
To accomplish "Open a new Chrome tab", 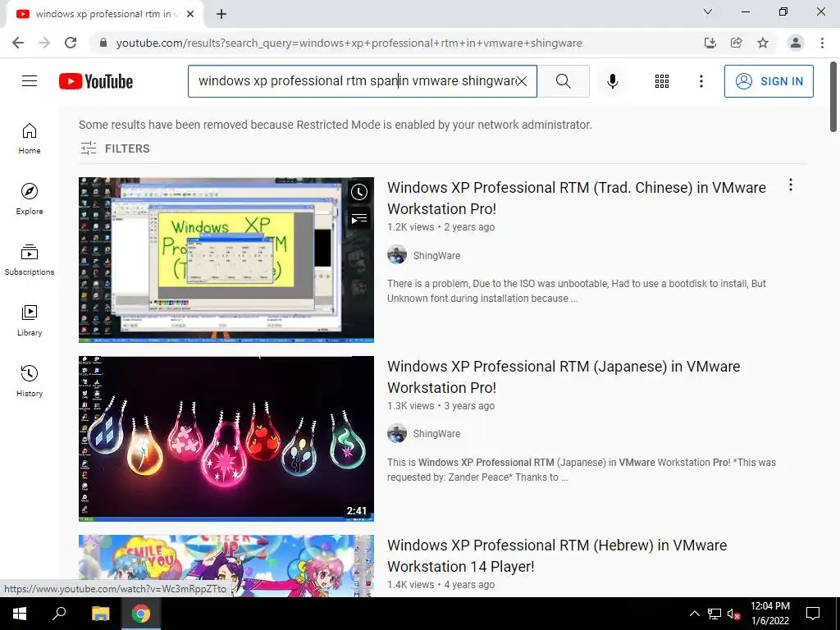I will 221,14.
